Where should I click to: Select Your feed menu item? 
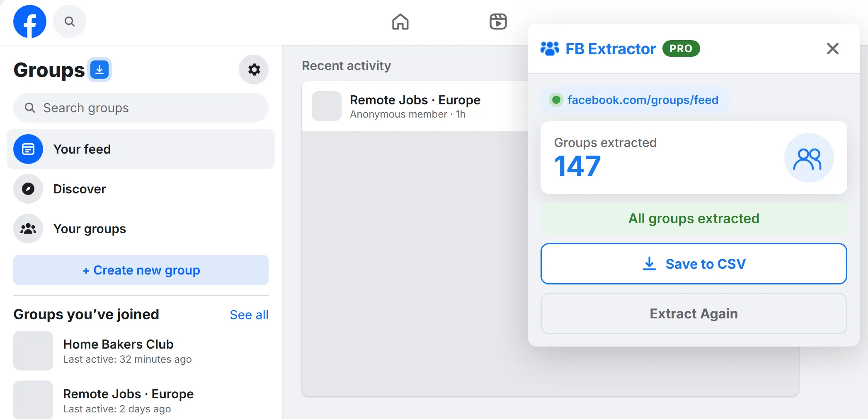(141, 149)
